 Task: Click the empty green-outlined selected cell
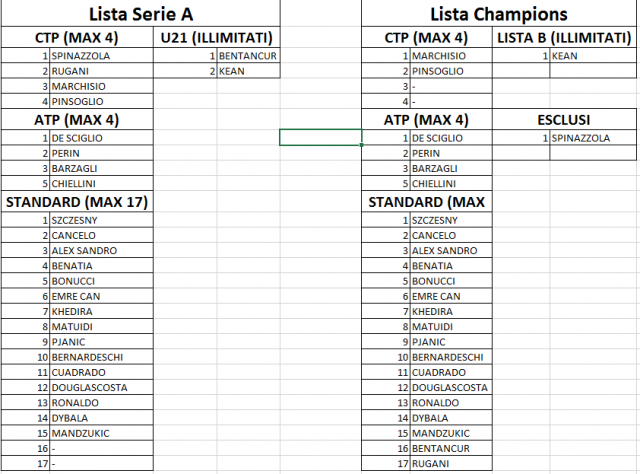(x=320, y=138)
